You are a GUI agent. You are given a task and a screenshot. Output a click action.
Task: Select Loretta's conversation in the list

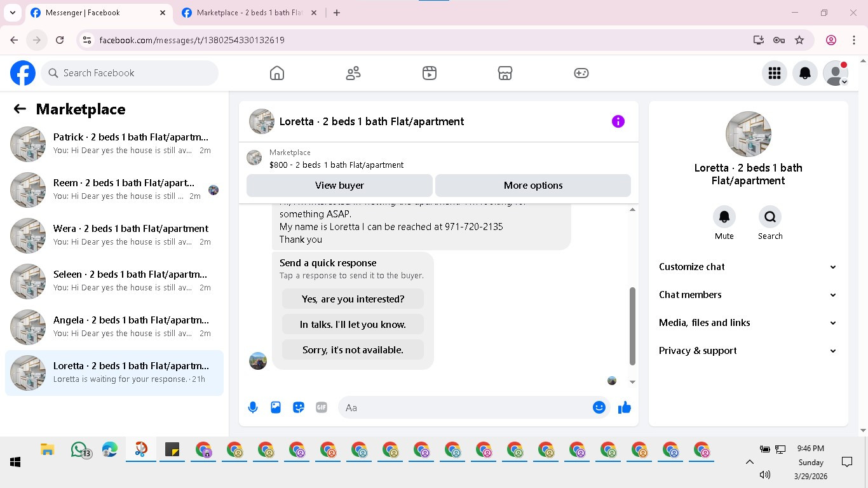(x=114, y=372)
